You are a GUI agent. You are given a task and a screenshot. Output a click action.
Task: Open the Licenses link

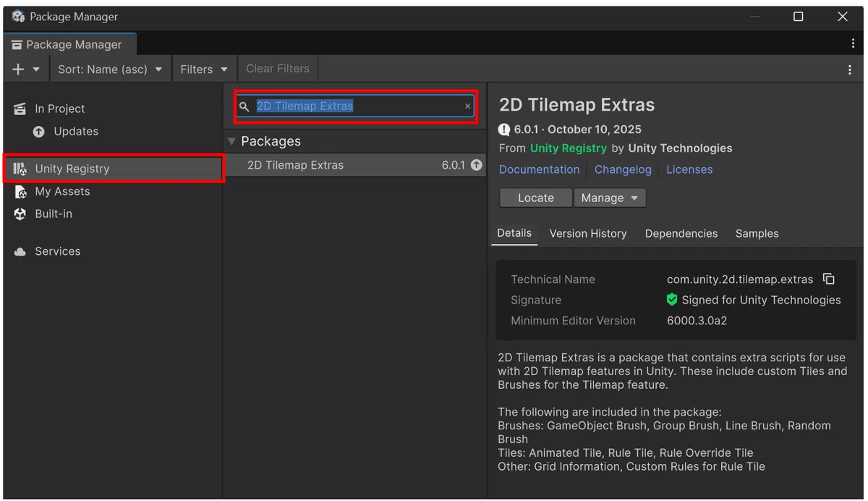click(689, 169)
